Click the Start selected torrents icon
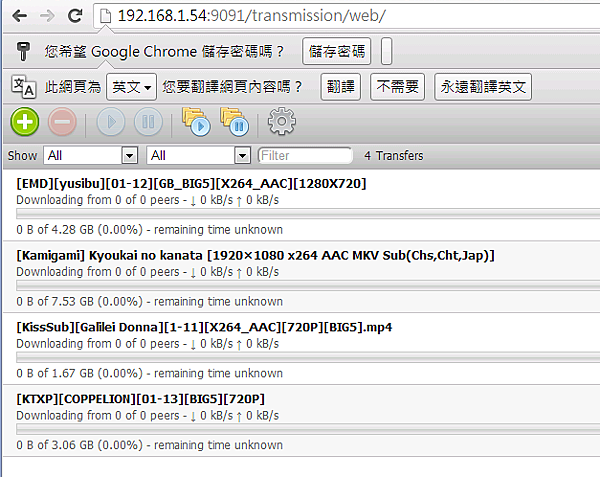600x477 pixels. [111, 122]
